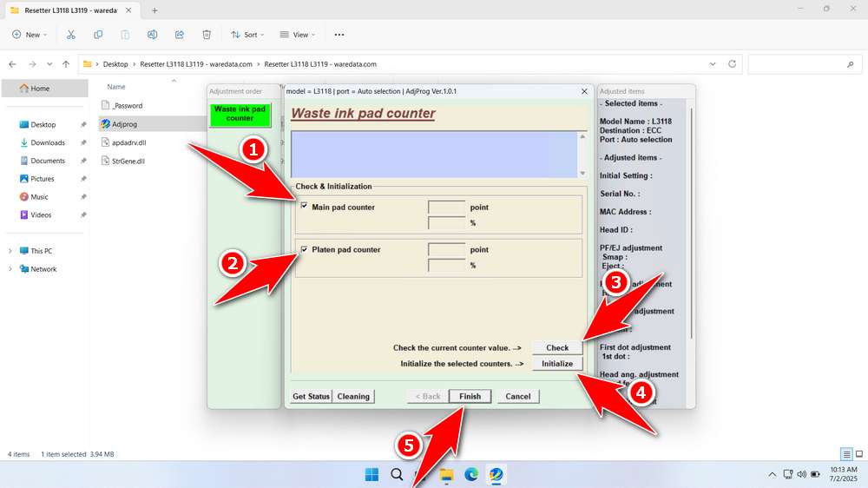Click the Copy icon in Explorer toolbar
Screen dimensions: 868x488
(98, 35)
